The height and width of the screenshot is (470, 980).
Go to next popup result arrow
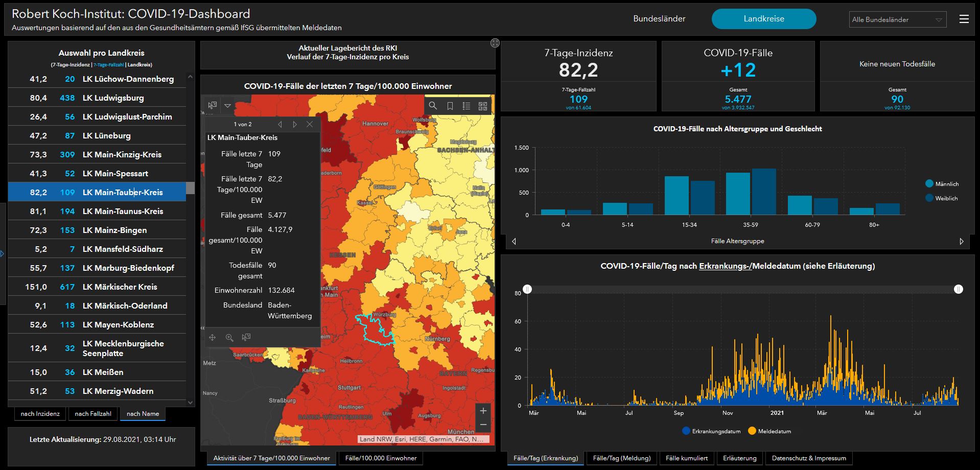295,124
